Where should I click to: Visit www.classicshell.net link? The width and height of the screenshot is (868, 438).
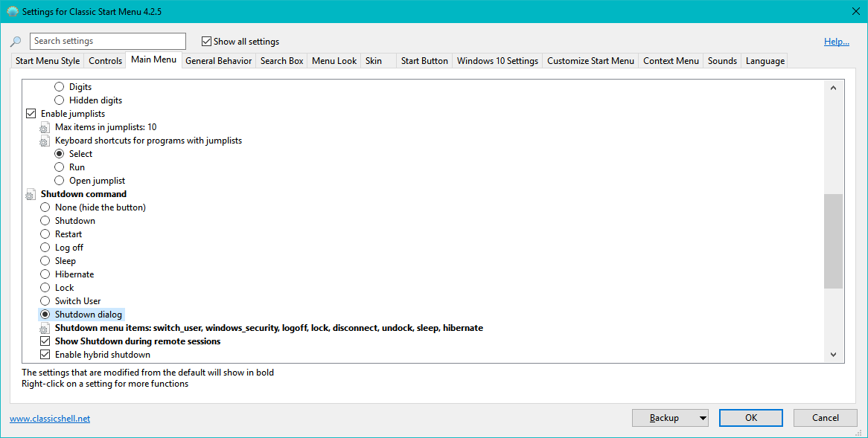tap(50, 419)
